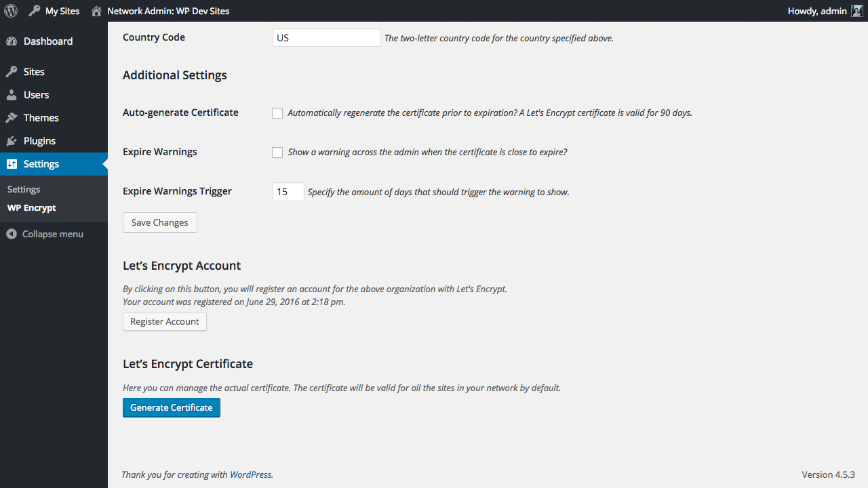Click the Plugins plug icon
868x488 pixels.
[x=12, y=141]
